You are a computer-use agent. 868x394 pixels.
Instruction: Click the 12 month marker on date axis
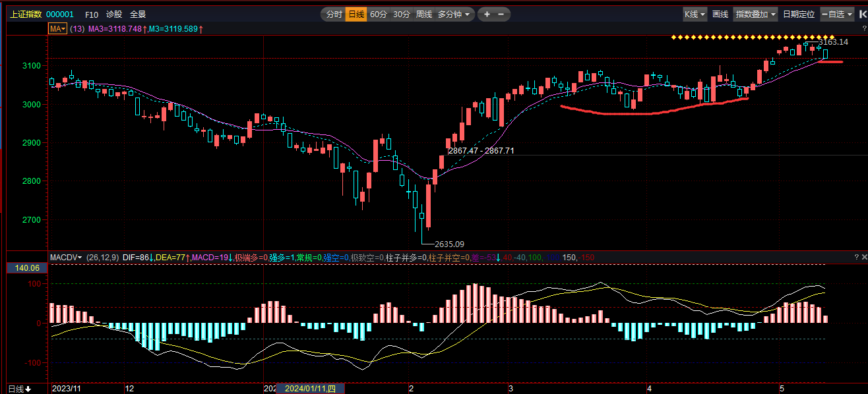[129, 389]
